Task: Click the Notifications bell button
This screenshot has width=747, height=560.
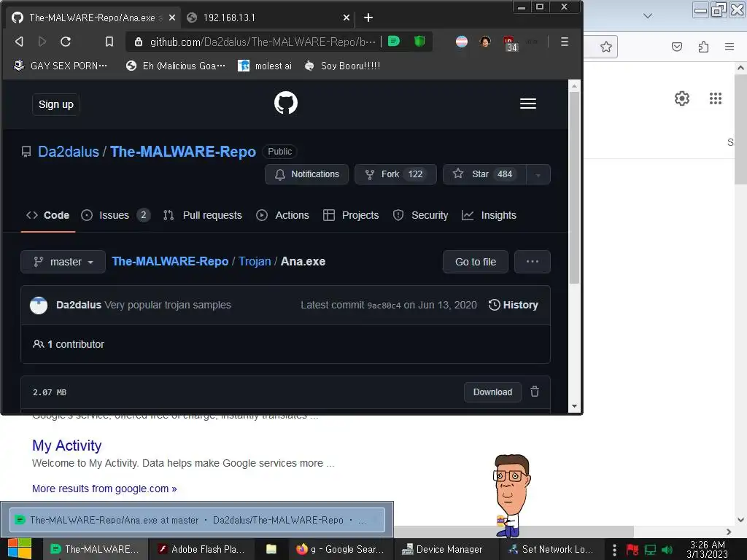Action: click(307, 174)
